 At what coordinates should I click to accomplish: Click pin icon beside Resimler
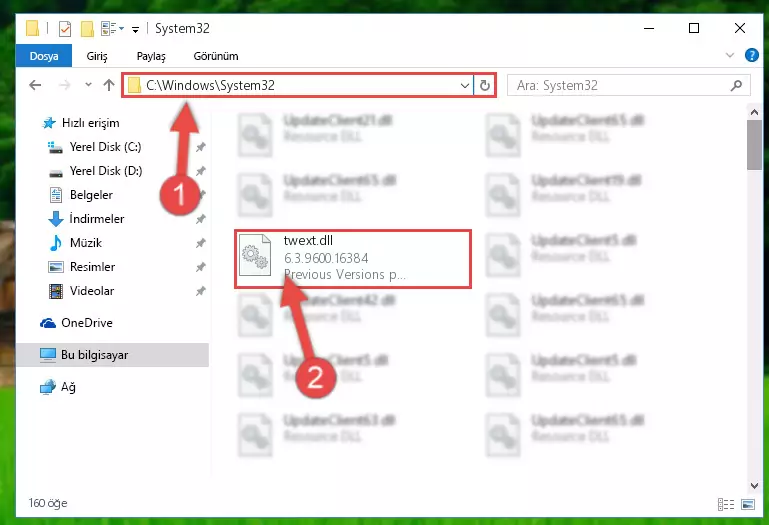(201, 267)
